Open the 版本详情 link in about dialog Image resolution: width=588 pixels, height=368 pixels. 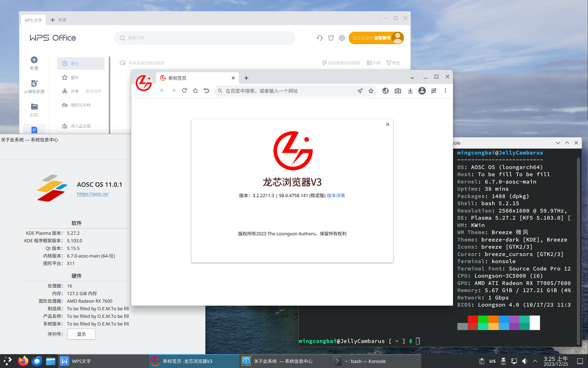point(336,195)
